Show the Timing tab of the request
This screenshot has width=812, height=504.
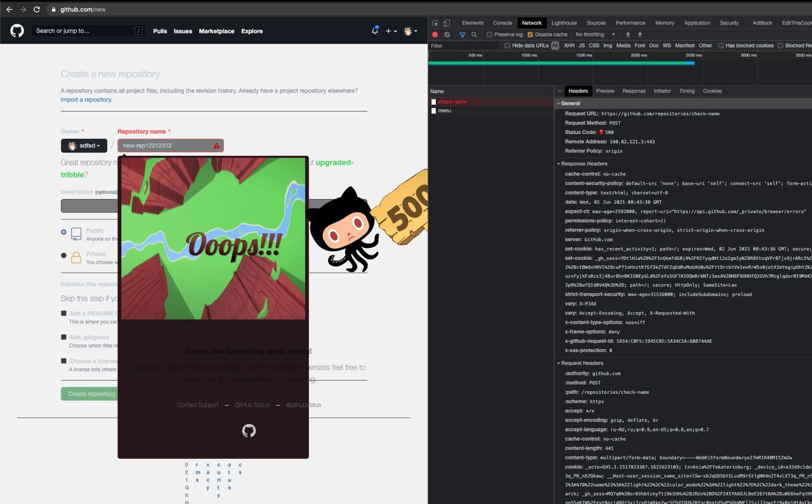point(687,91)
